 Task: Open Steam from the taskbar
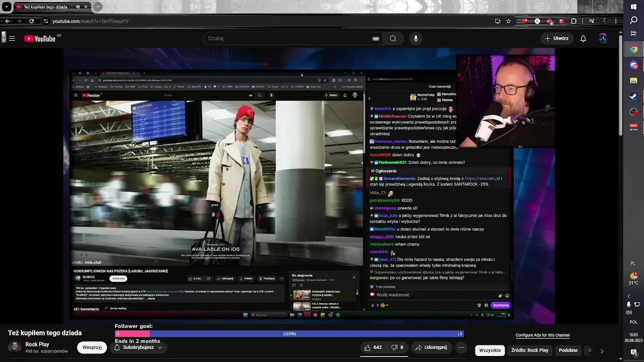tap(633, 96)
